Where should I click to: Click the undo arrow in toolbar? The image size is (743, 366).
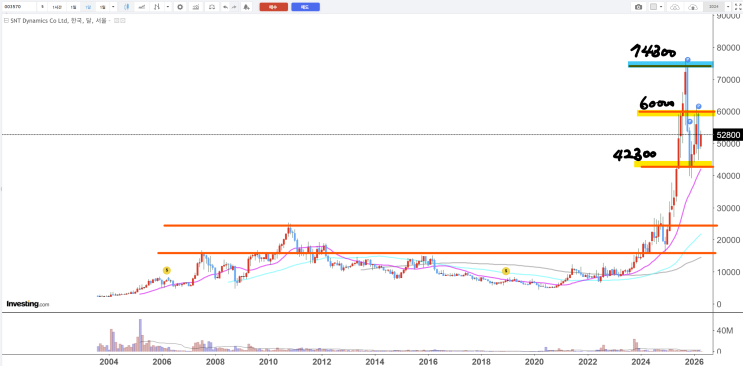[x=225, y=7]
